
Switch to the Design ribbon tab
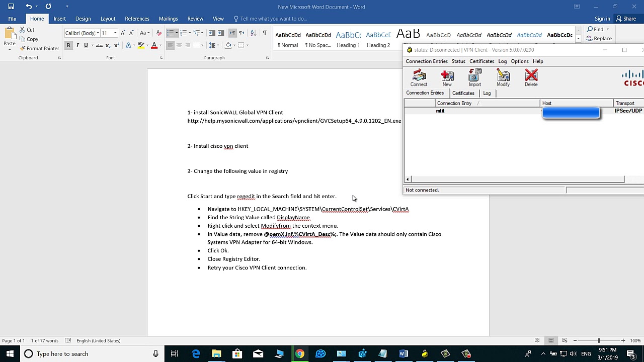pos(83,19)
